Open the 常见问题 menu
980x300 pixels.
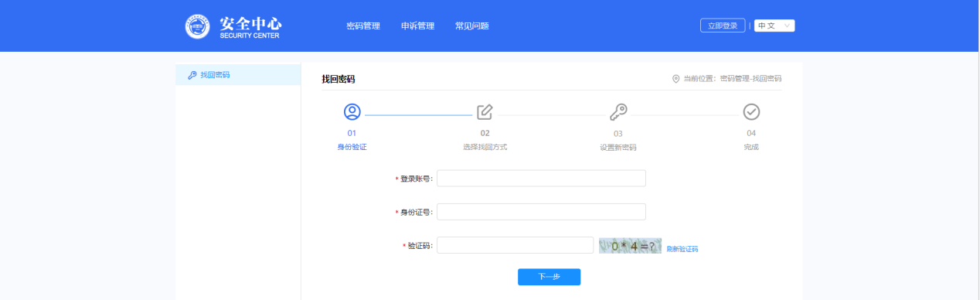[x=472, y=26]
